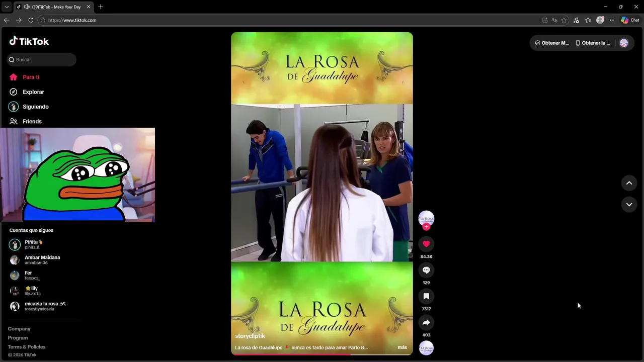Image resolution: width=644 pixels, height=362 pixels.
Task: Open the browser settings ellipsis menu
Action: pyautogui.click(x=612, y=20)
